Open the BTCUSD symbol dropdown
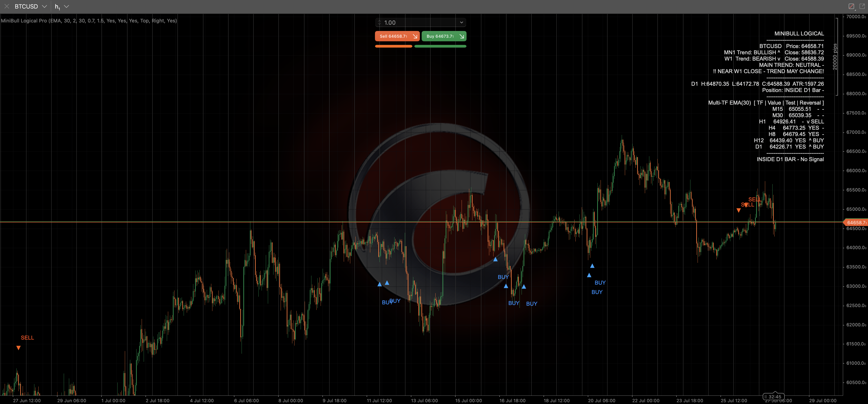 [x=31, y=7]
